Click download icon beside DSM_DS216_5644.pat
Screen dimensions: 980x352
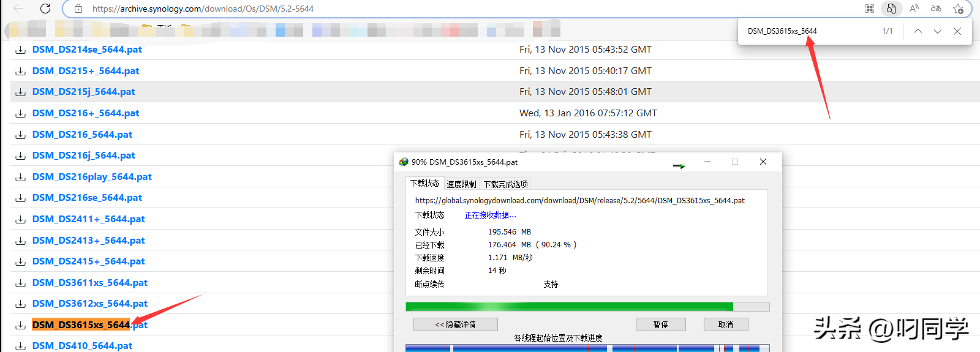pos(20,135)
